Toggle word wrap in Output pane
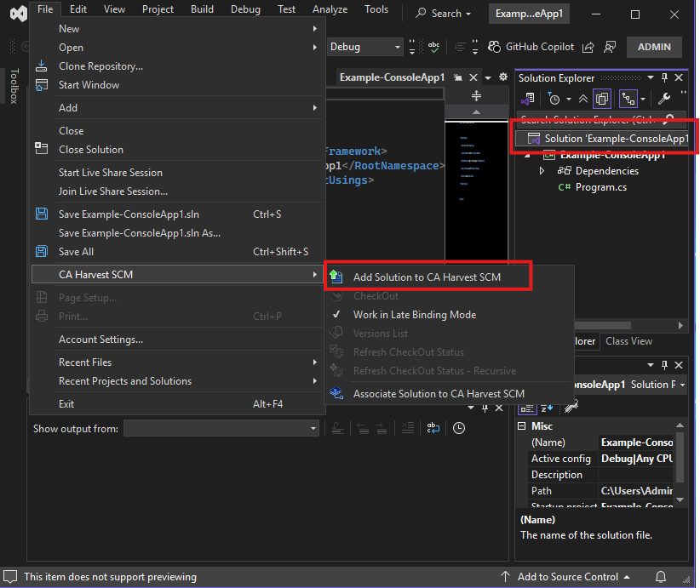Image resolution: width=700 pixels, height=588 pixels. pos(433,429)
